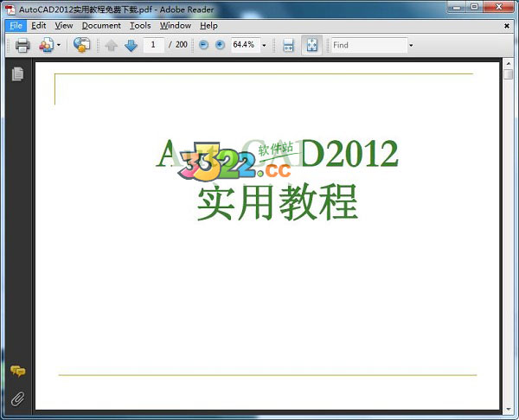Maximize the Adobe Reader window
Viewport: 519px width, 420px height.
[x=475, y=7]
